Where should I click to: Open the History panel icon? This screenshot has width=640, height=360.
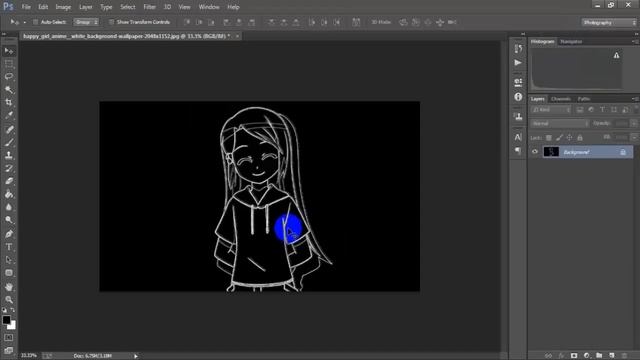click(518, 49)
